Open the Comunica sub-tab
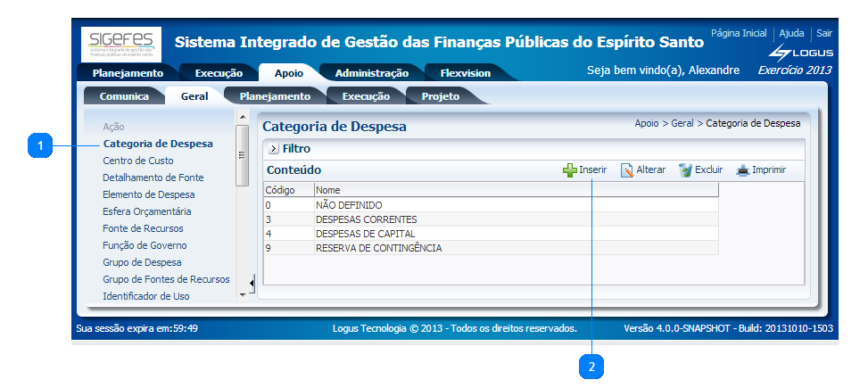Screen dimensions: 868x388 [124, 96]
